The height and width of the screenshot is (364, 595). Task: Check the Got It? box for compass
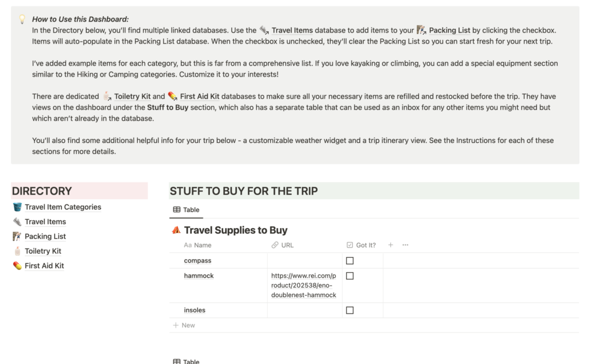350,260
